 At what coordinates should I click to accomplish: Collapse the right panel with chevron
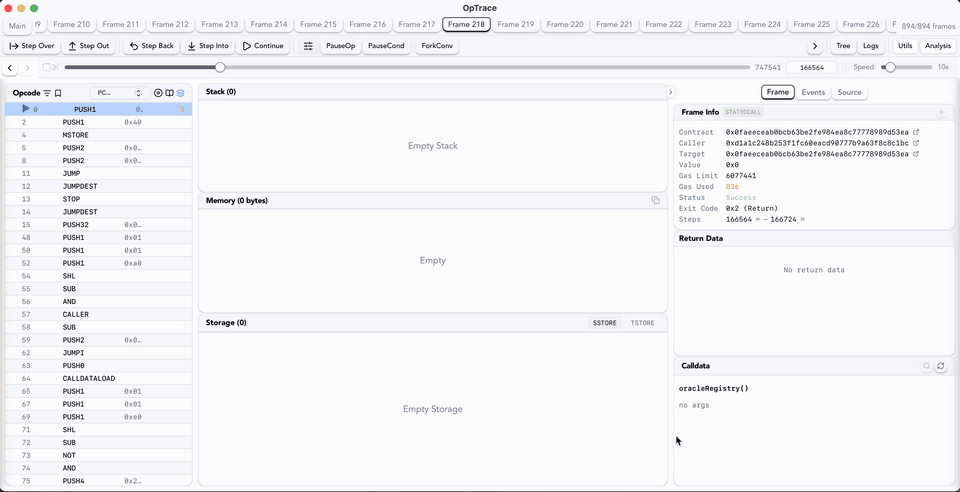pos(671,92)
